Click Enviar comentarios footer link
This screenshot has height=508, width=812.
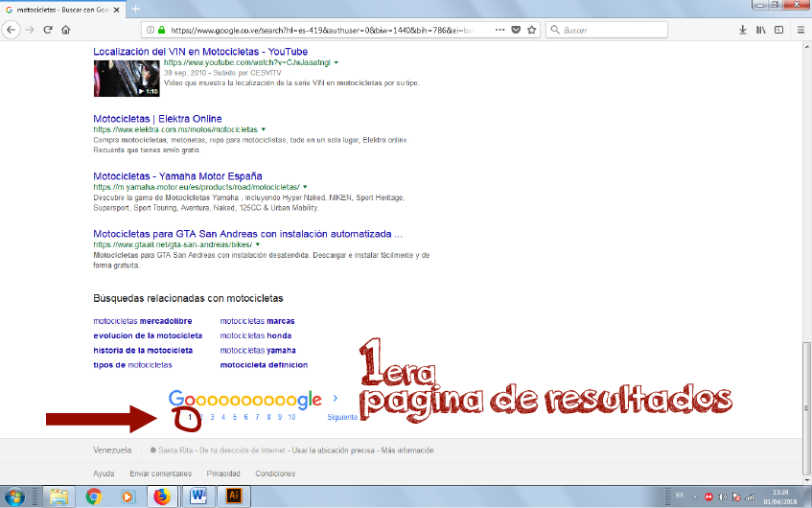pyautogui.click(x=160, y=473)
